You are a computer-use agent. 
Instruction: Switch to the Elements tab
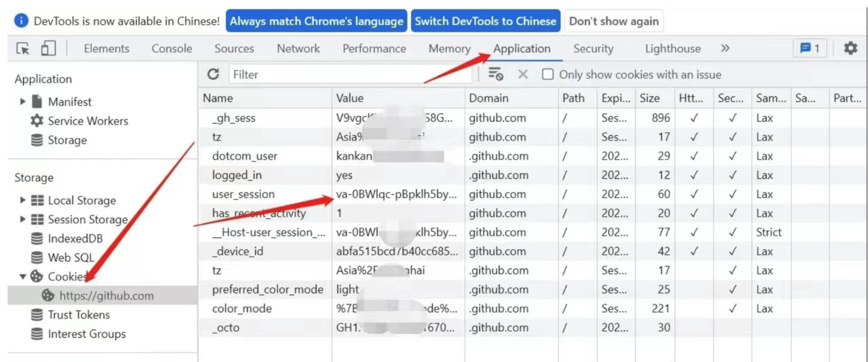(106, 48)
